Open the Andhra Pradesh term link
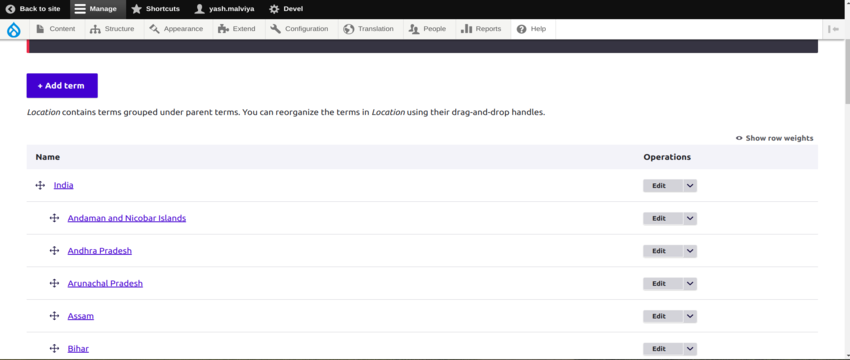Viewport: 850px width, 360px height. click(x=100, y=250)
